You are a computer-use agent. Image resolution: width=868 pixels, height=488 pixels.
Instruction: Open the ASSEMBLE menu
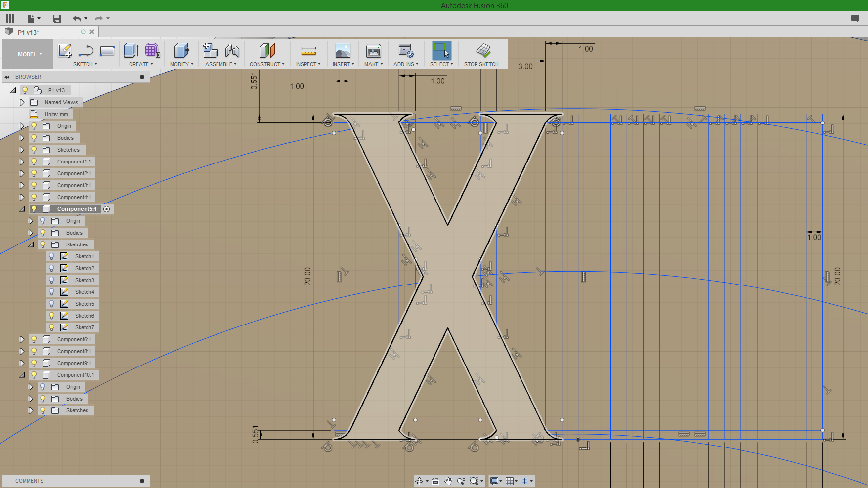pos(220,64)
